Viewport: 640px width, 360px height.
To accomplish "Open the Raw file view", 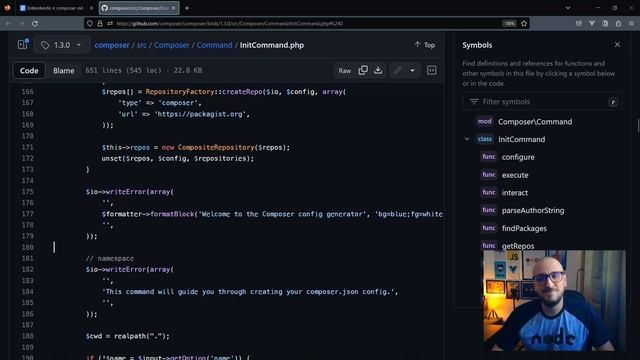I will pyautogui.click(x=344, y=70).
